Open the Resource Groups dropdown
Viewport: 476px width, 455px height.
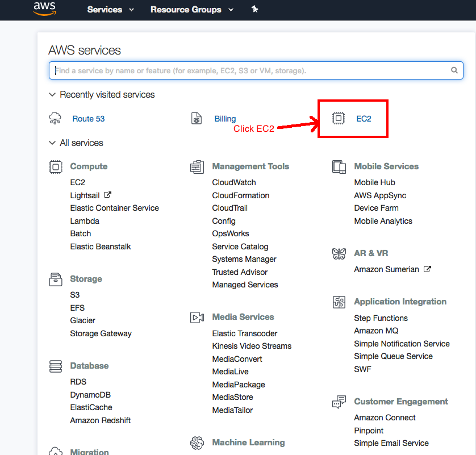192,10
